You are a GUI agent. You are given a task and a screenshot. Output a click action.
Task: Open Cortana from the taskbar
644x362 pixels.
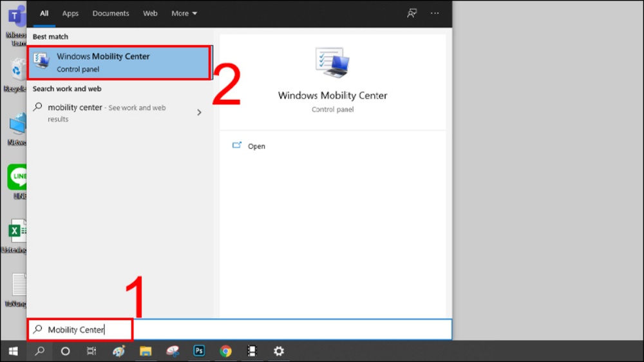tap(65, 351)
